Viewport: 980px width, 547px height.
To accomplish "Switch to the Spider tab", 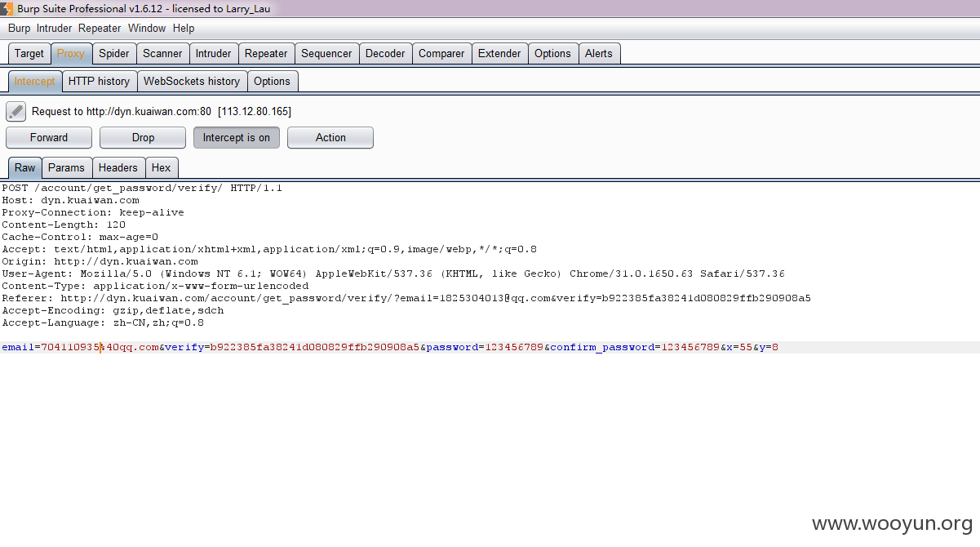I will (114, 54).
